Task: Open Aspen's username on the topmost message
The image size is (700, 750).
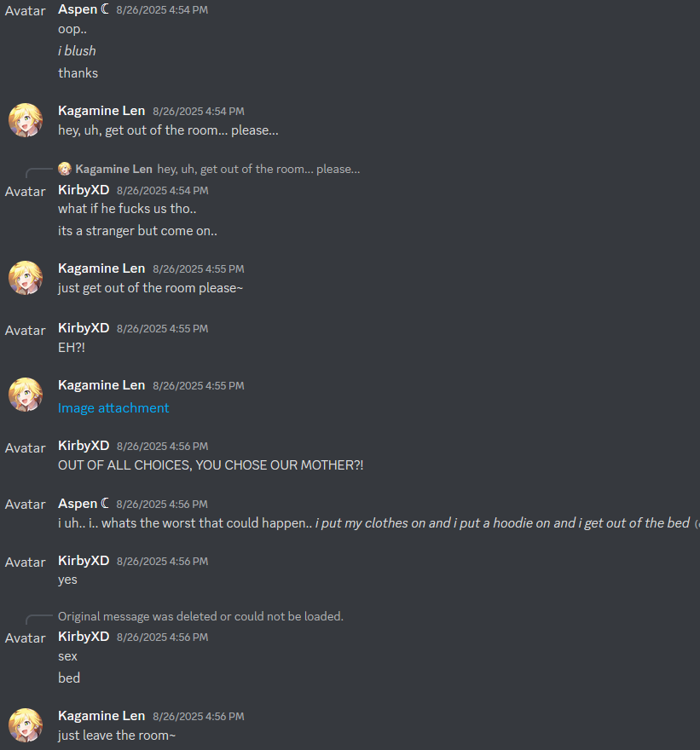Action: (x=78, y=9)
